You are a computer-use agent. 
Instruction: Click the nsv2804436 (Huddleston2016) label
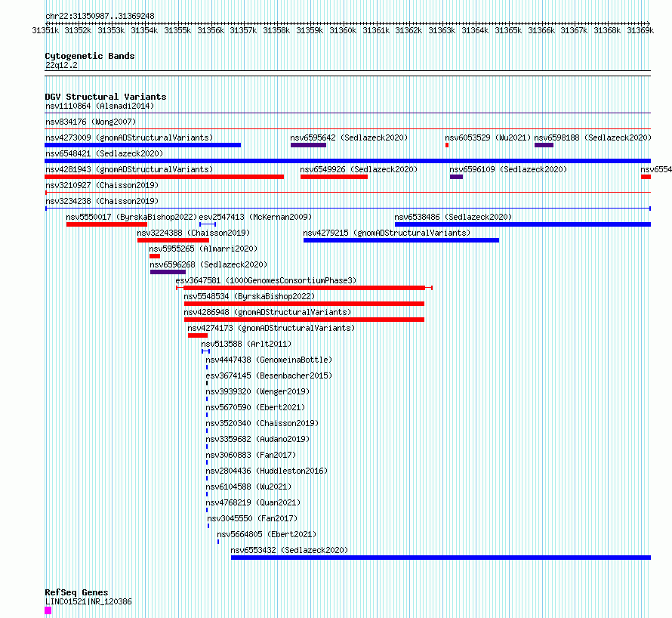pyautogui.click(x=267, y=471)
